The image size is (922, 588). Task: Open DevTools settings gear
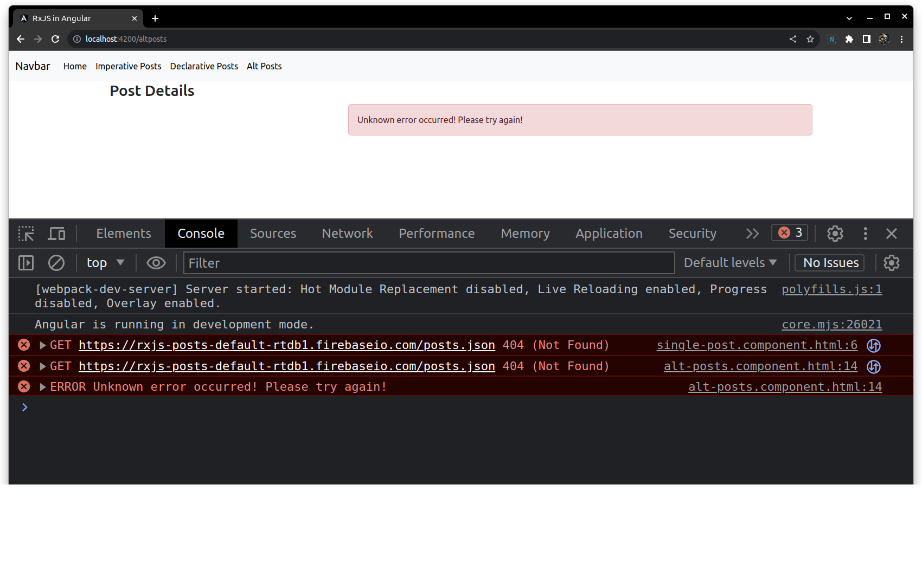[x=835, y=234]
